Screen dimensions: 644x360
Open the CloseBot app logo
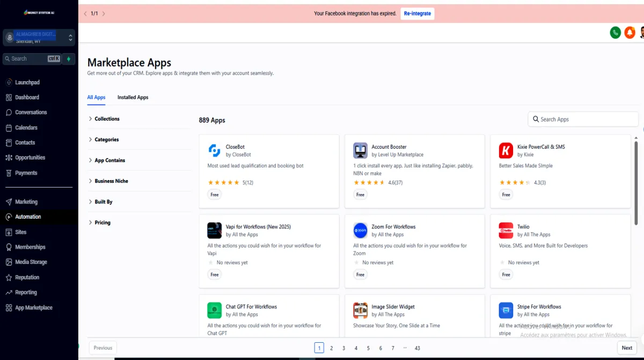(x=214, y=150)
